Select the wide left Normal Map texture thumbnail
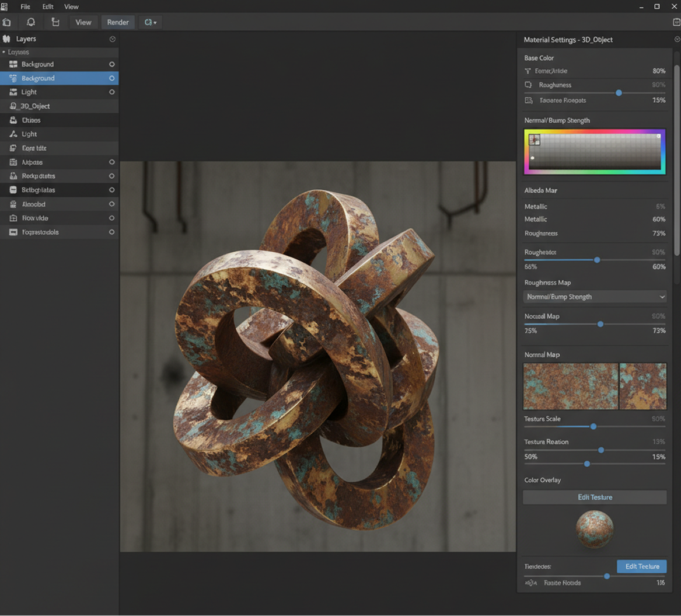Screen dimensions: 681x616 point(570,386)
